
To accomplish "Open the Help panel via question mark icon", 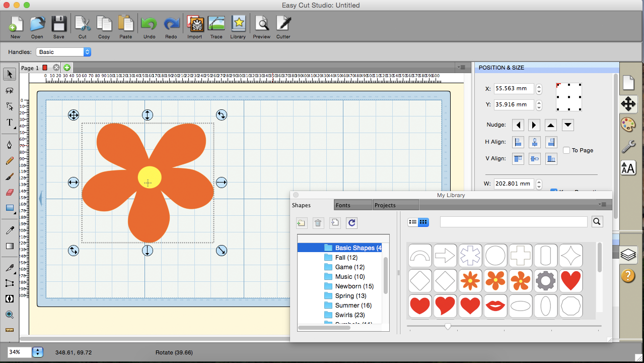I will click(628, 275).
